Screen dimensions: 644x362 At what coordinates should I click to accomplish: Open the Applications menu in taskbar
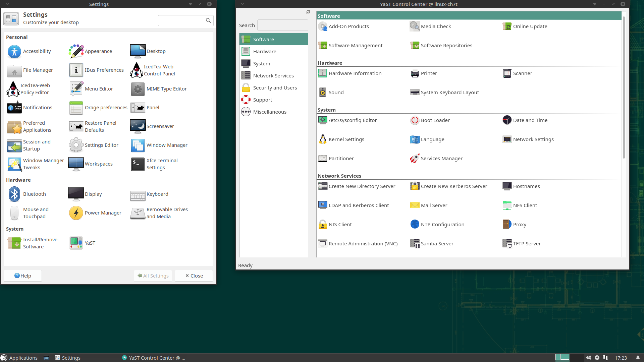(19, 358)
